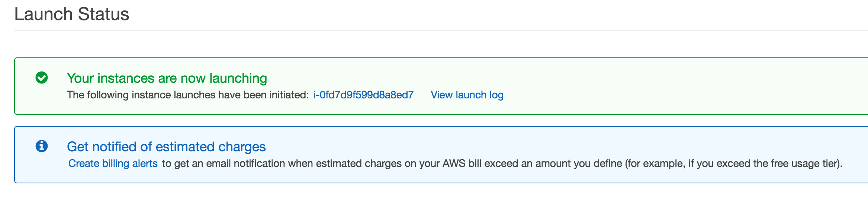Click the Launch Status page heading
868x199 pixels.
tap(72, 14)
